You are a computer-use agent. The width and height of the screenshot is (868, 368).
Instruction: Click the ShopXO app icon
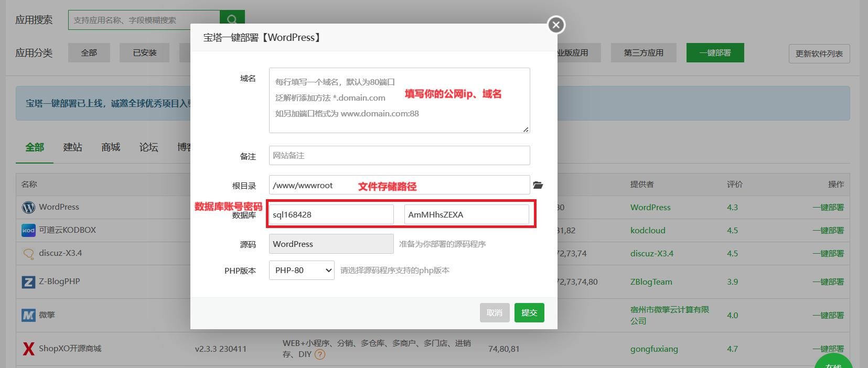(x=28, y=349)
